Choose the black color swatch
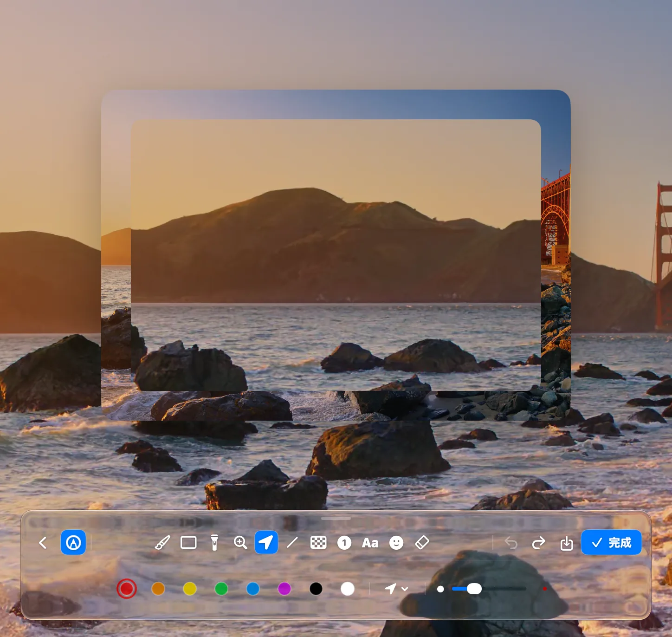 316,589
